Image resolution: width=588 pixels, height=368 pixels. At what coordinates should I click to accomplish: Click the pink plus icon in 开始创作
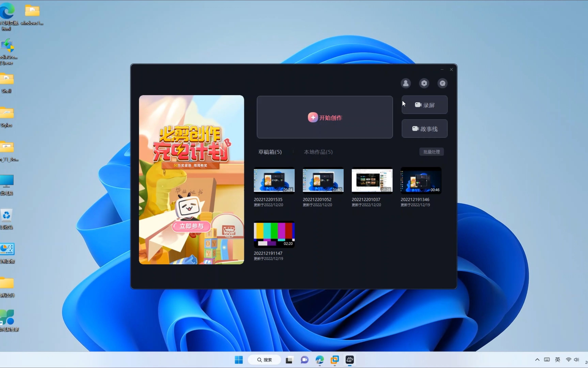pyautogui.click(x=313, y=118)
